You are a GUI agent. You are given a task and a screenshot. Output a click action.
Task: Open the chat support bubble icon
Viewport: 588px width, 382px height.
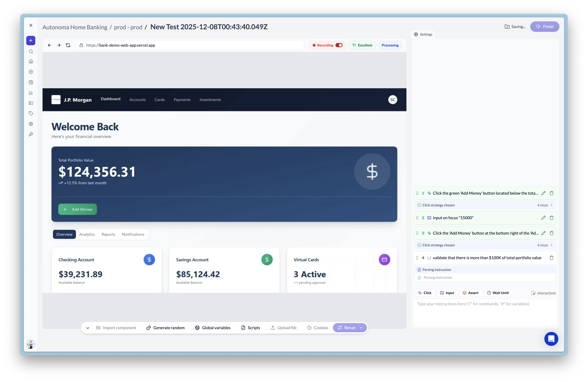(x=551, y=339)
